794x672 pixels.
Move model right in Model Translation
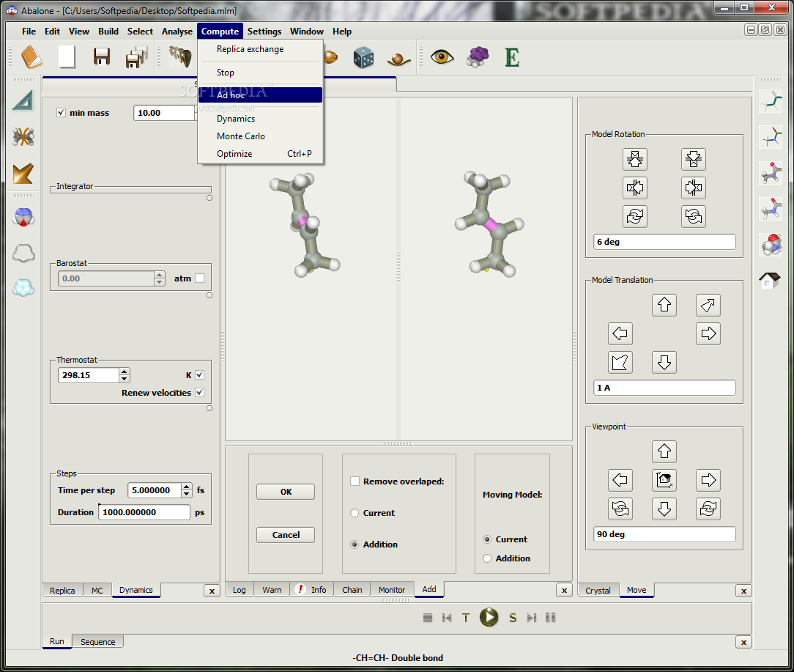pyautogui.click(x=708, y=333)
